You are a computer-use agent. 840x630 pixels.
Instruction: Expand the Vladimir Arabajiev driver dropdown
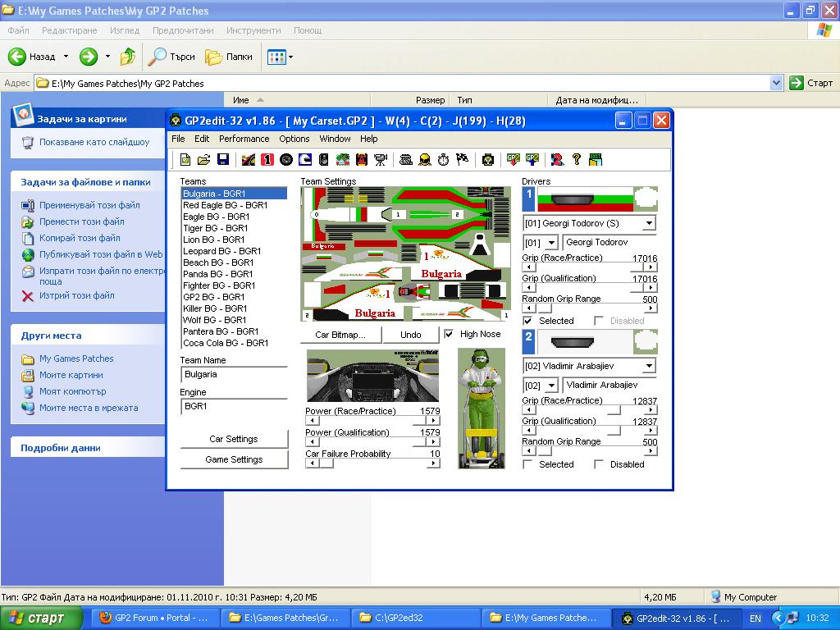click(x=648, y=366)
